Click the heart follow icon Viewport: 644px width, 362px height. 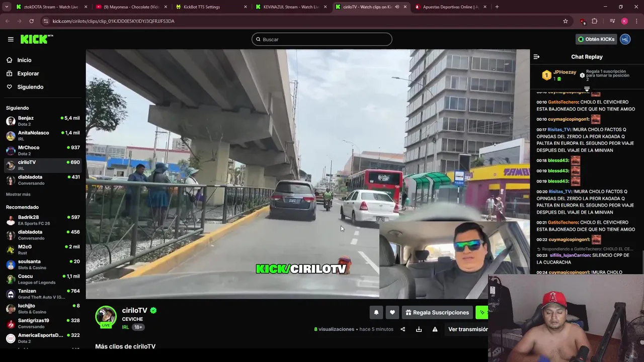tap(392, 312)
